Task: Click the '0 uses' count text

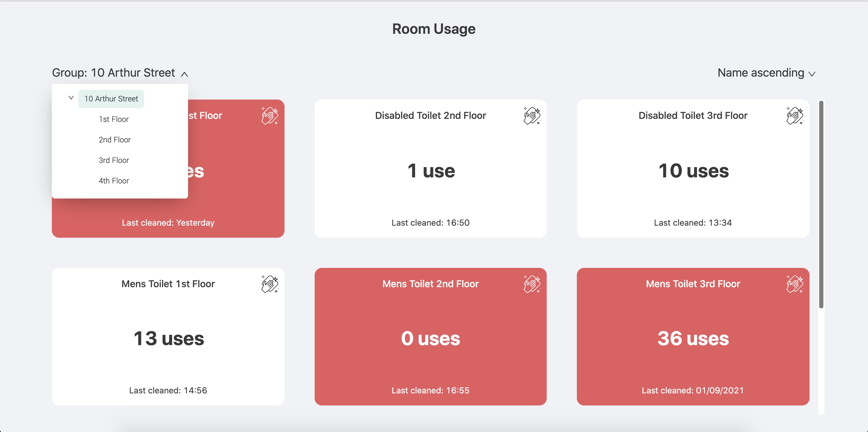Action: click(431, 338)
